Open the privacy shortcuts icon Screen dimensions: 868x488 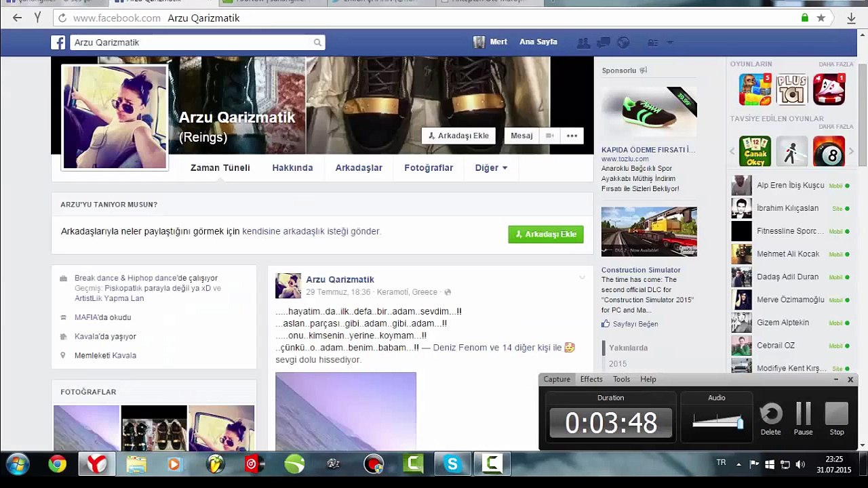coord(652,43)
